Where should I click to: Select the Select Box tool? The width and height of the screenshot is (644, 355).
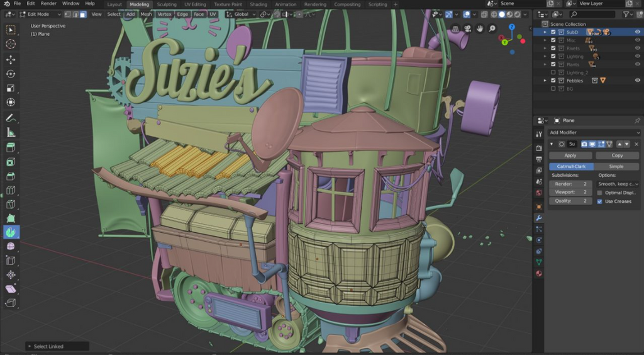click(11, 30)
